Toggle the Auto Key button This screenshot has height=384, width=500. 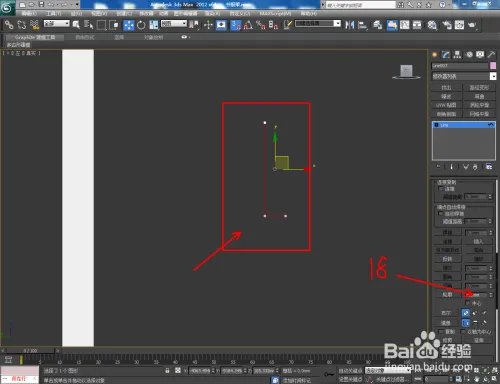coord(350,370)
